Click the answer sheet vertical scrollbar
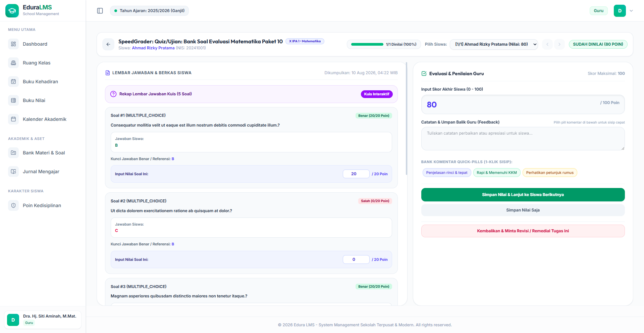The height and width of the screenshot is (333, 644). click(407, 118)
